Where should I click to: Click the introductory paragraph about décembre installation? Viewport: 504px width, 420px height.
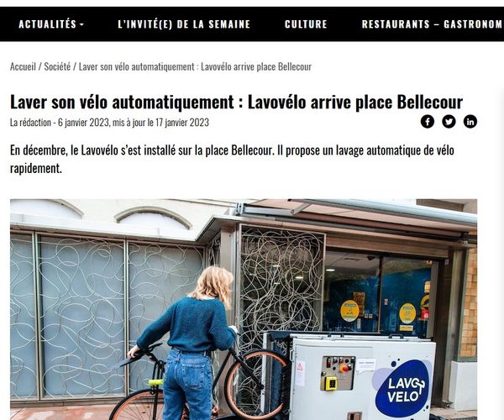click(x=232, y=159)
